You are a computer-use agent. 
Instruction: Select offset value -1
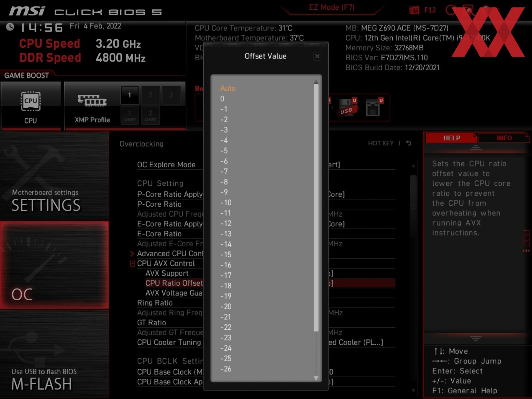click(224, 109)
